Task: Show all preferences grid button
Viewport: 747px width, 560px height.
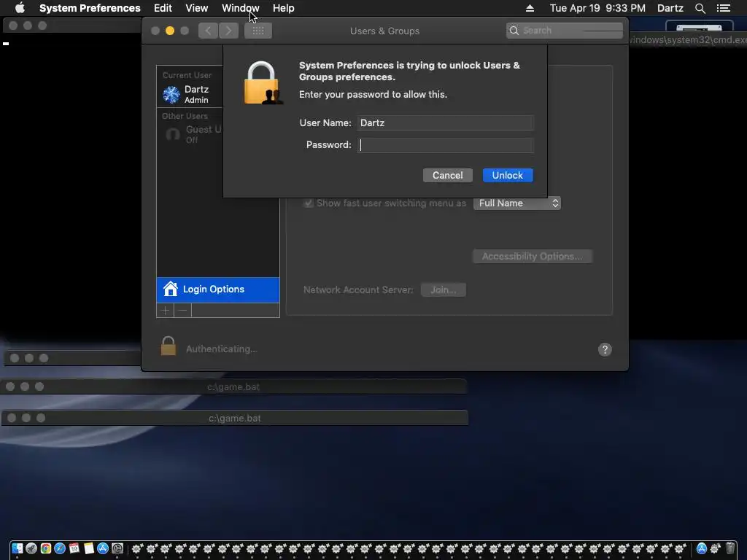Action: click(258, 31)
